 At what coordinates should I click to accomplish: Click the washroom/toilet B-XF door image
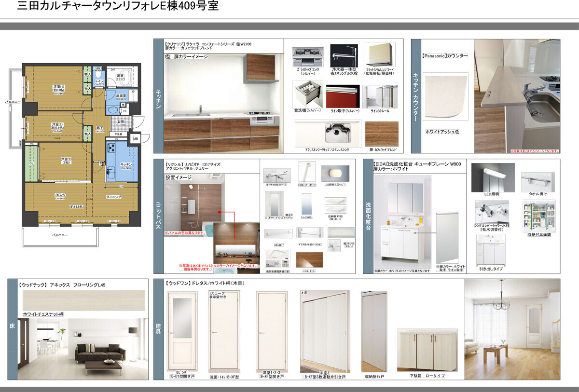tap(224, 331)
